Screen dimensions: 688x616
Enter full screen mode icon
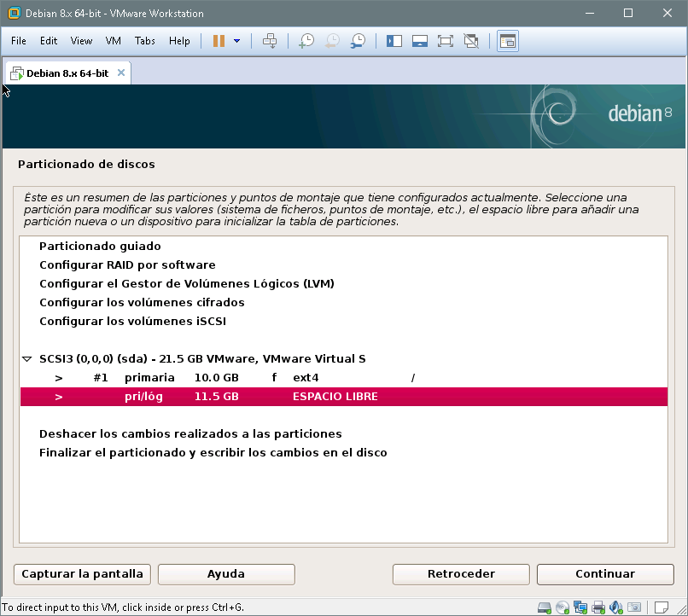[x=445, y=41]
